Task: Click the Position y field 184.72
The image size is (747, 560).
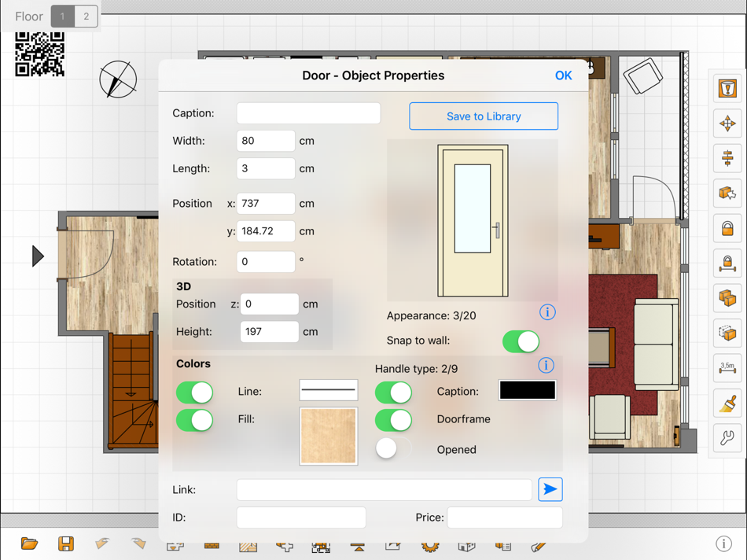Action: tap(266, 231)
